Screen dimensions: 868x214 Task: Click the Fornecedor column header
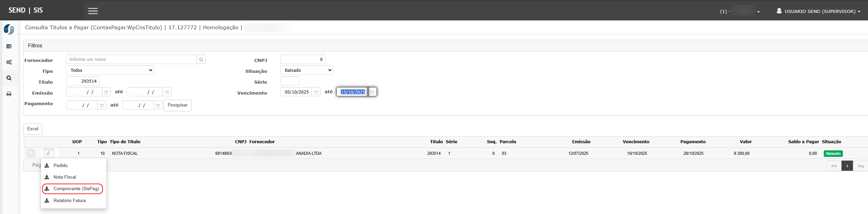click(x=262, y=142)
